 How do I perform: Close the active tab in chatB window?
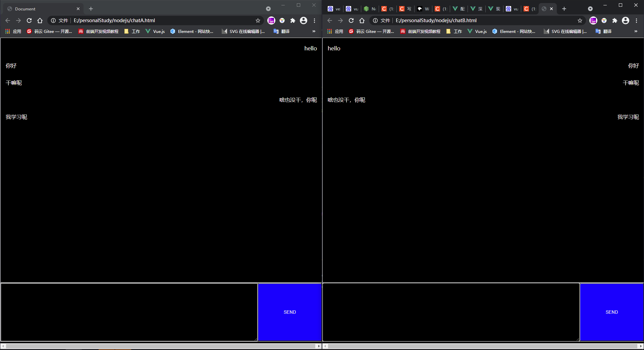click(551, 9)
